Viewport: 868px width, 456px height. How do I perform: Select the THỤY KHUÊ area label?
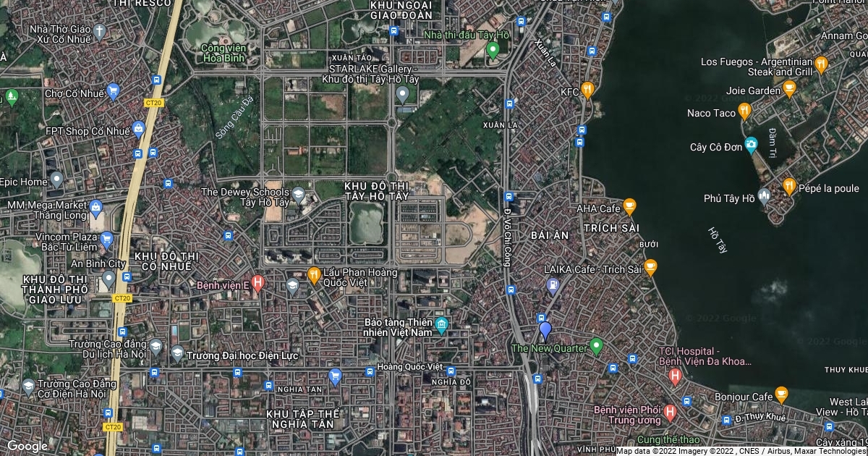[846, 370]
